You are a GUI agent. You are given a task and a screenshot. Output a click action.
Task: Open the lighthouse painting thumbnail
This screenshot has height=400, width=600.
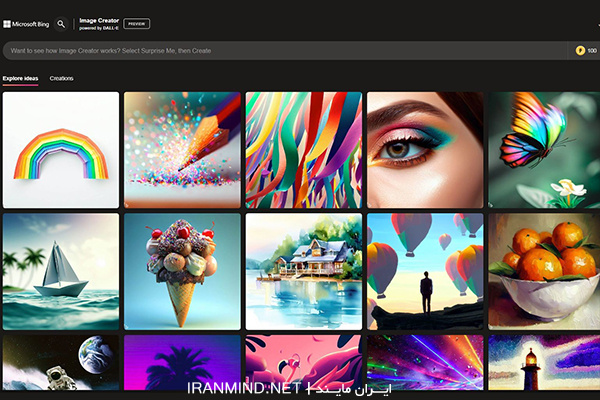[544, 362]
